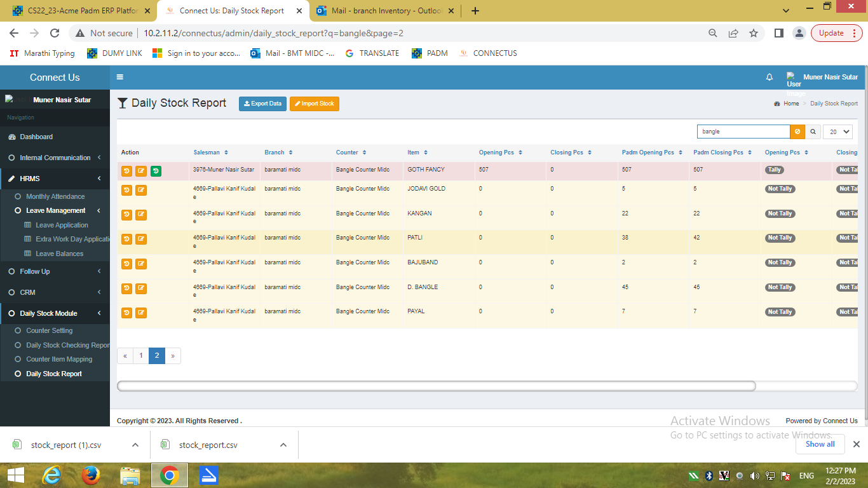The height and width of the screenshot is (488, 868).
Task: Expand Internal Communication sidebar menu
Action: click(55, 158)
